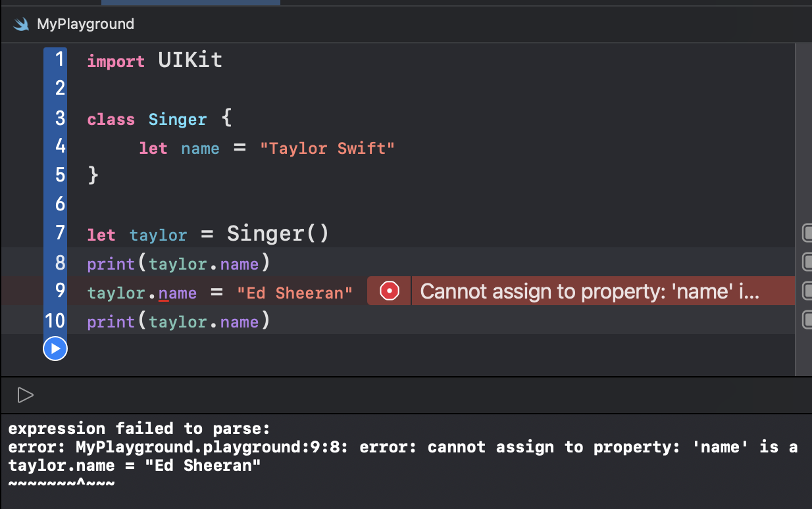Select the MyPlayground title in the jump bar
Viewport: 812px width, 509px height.
click(86, 24)
